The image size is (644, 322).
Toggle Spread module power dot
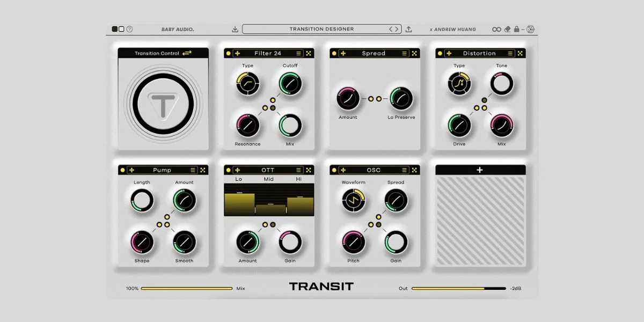coord(334,53)
